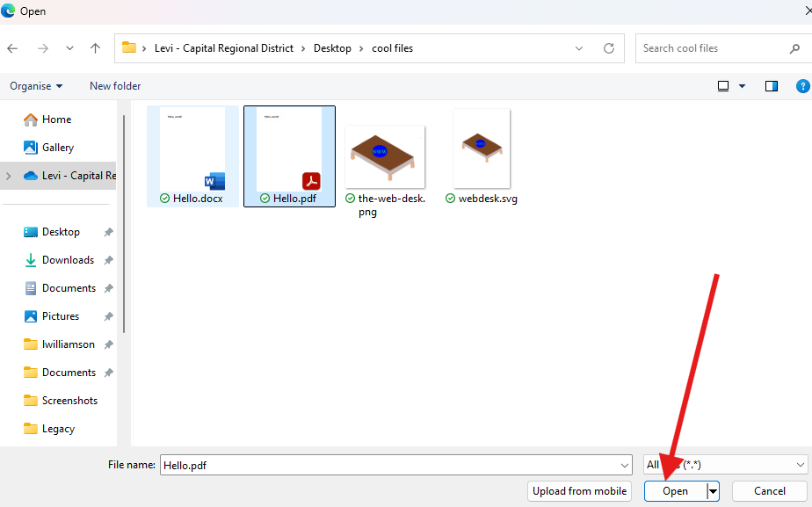Screen dimensions: 812x507
Task: Open the address bar chevron after cool files
Action: (578, 48)
